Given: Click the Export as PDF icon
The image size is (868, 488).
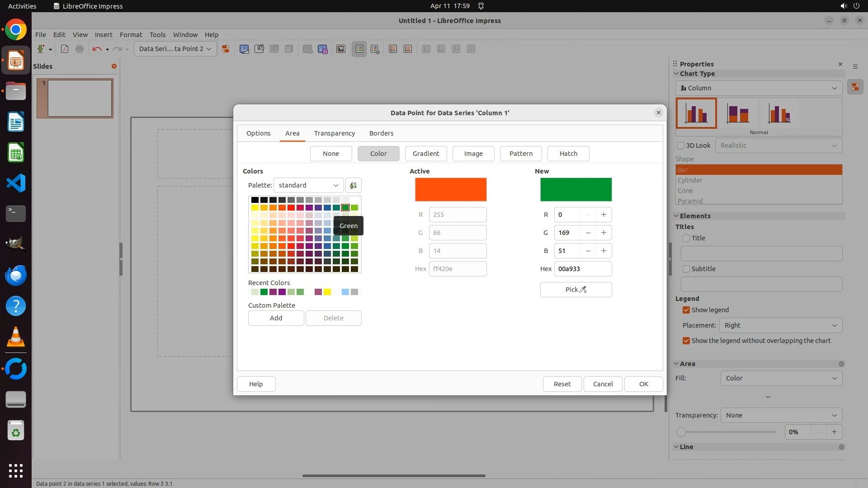Looking at the screenshot, I should 65,49.
